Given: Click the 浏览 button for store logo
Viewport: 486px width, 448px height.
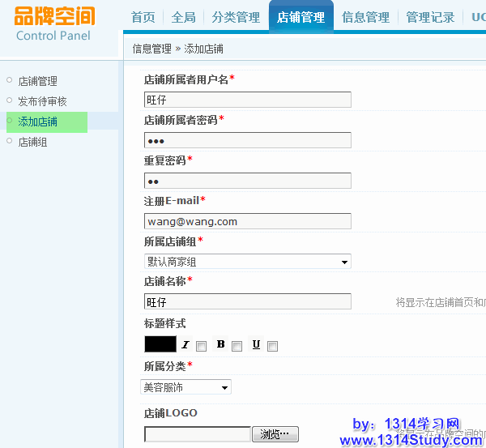Looking at the screenshot, I should [x=275, y=434].
